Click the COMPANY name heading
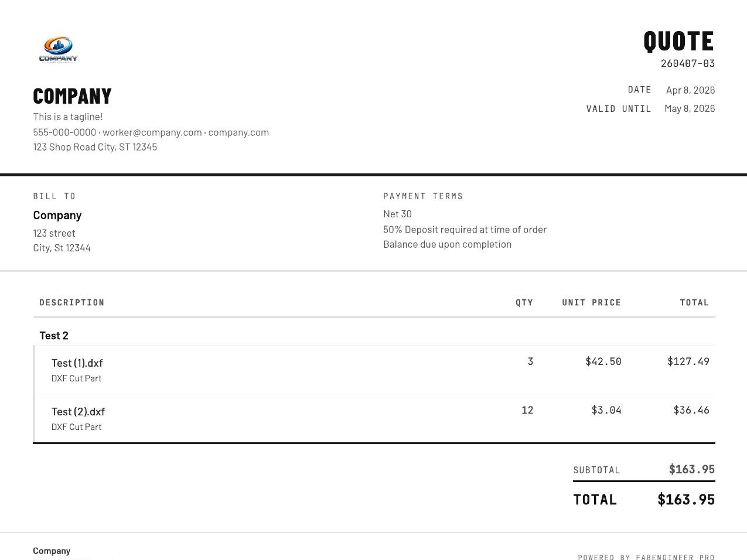 72,96
